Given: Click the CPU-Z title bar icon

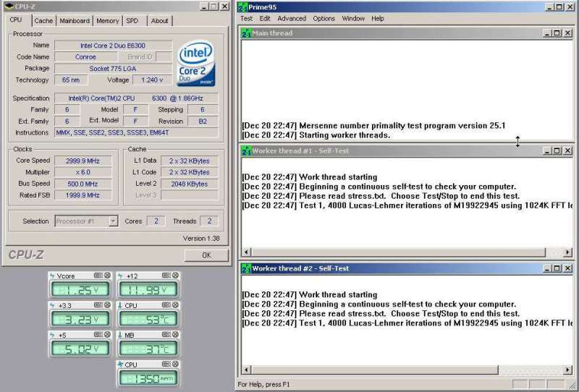Looking at the screenshot, I should pos(9,7).
